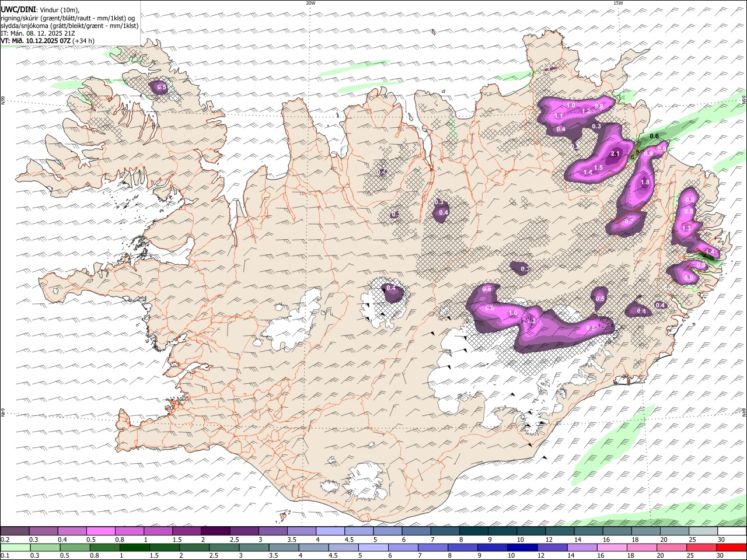
Task: Click the "20W" longitude label
Action: [x=310, y=3]
